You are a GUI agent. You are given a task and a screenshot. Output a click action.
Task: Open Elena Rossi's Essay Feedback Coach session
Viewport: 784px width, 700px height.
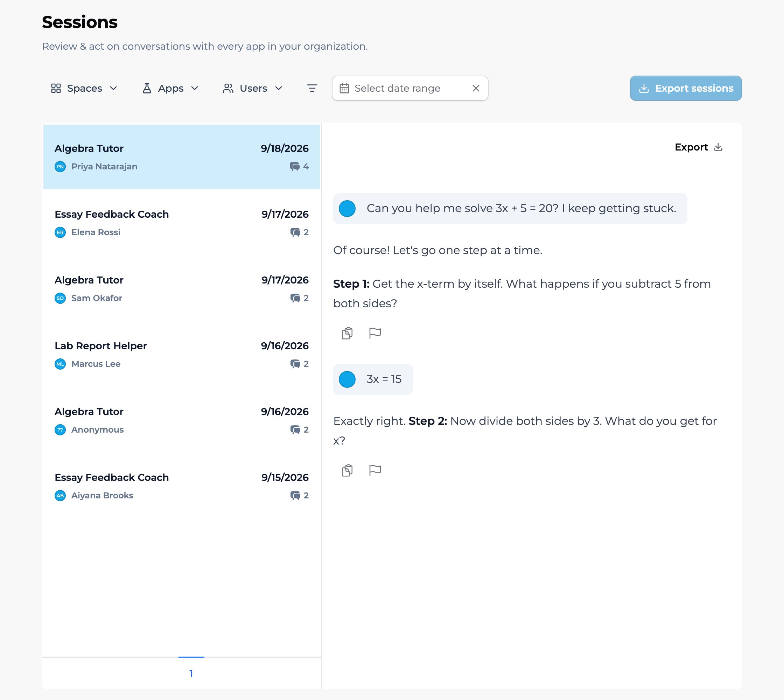click(182, 223)
